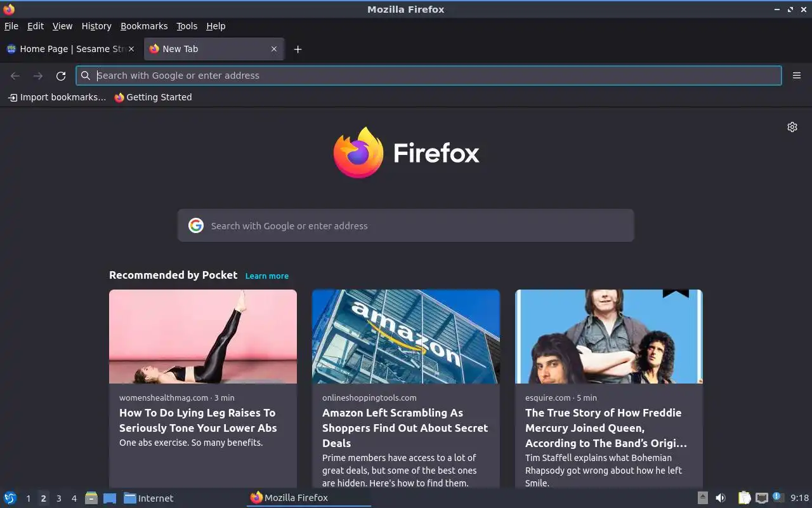Open the lying leg raises article thumbnail
Viewport: 812px width, 508px height.
coord(203,337)
